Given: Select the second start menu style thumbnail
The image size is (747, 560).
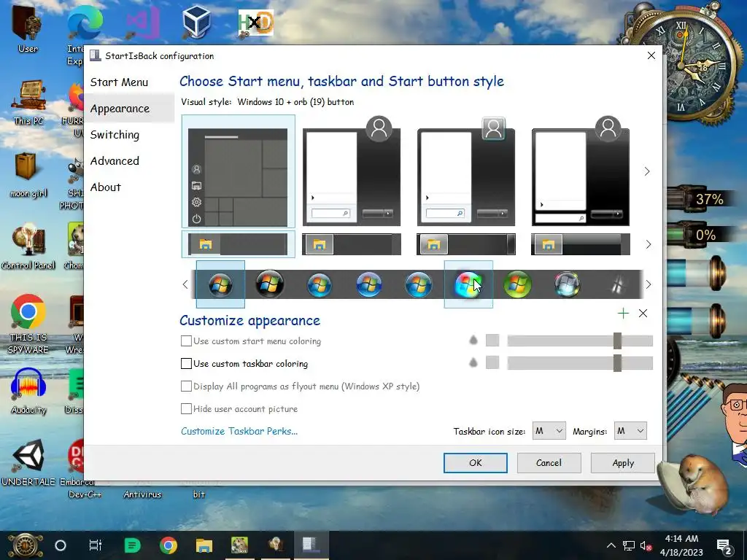Looking at the screenshot, I should click(x=352, y=171).
